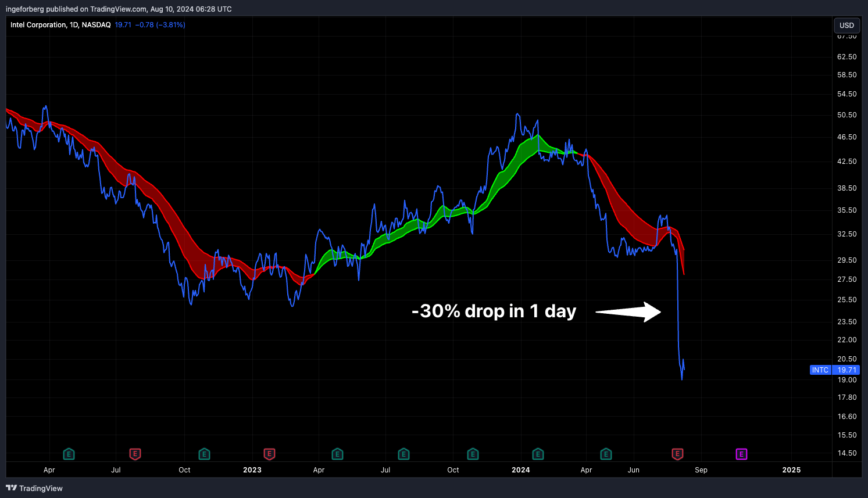The height and width of the screenshot is (498, 868).
Task: Click the 15.50 price axis label
Action: tap(847, 435)
